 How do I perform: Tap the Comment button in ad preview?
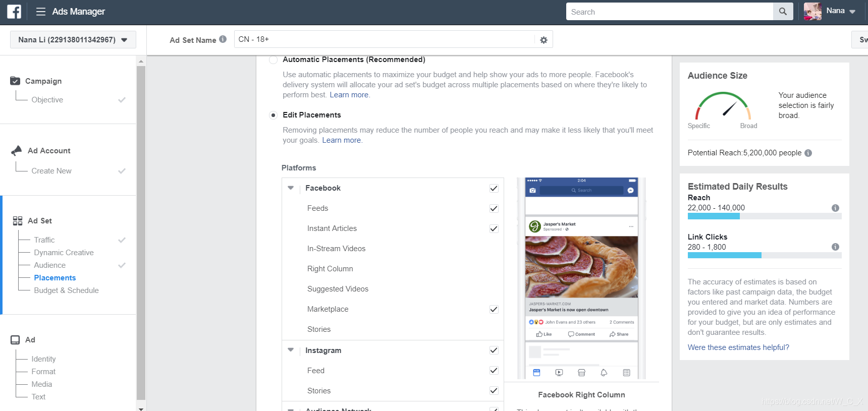tap(581, 334)
